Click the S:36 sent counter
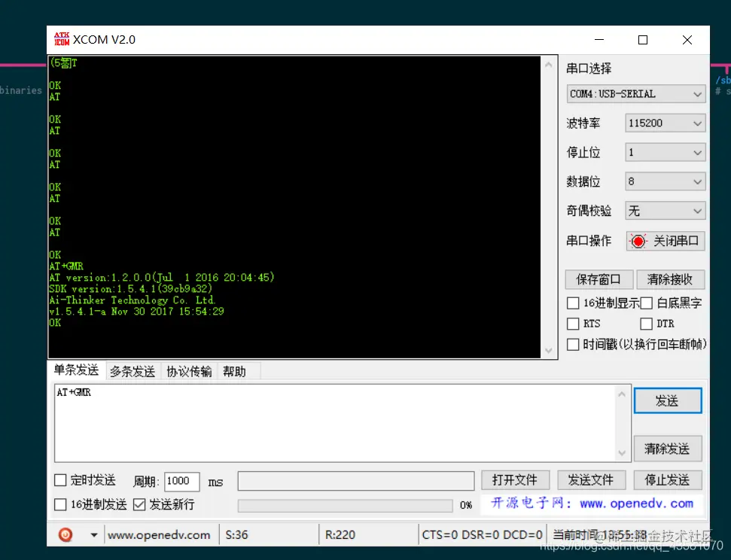The width and height of the screenshot is (731, 560). coord(237,535)
